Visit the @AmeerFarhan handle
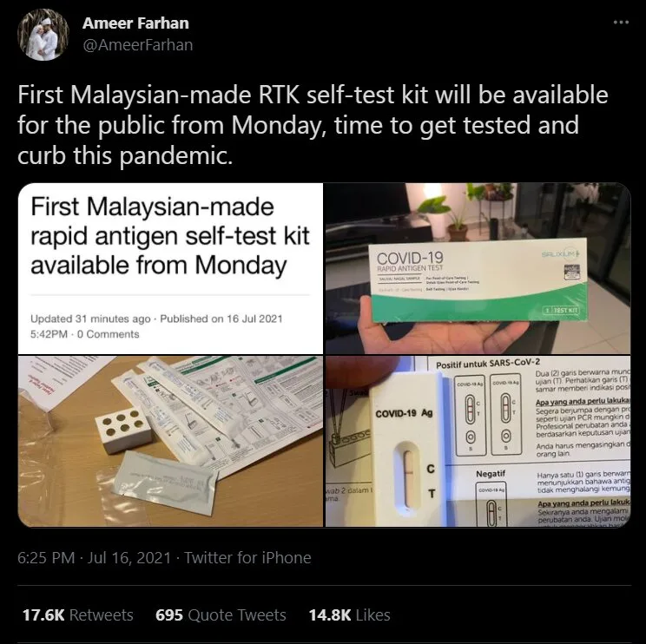 137,45
